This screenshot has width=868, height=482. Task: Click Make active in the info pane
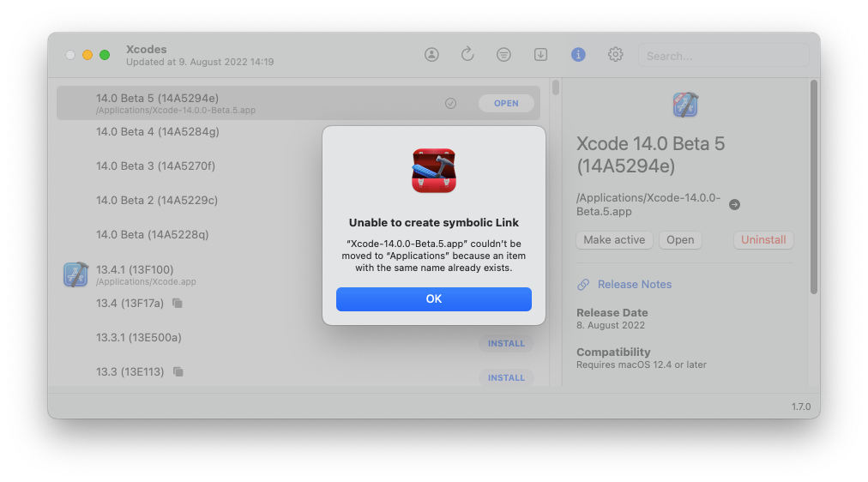click(x=614, y=239)
